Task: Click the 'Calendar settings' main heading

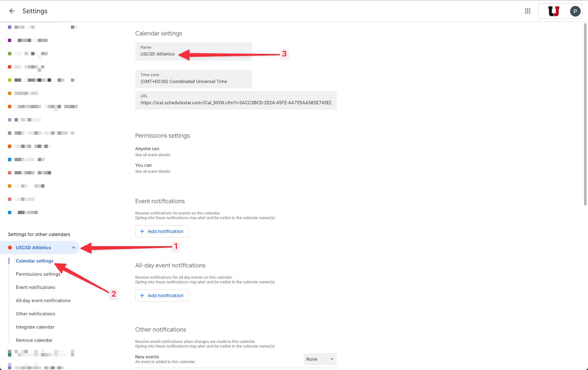Action: 159,33
